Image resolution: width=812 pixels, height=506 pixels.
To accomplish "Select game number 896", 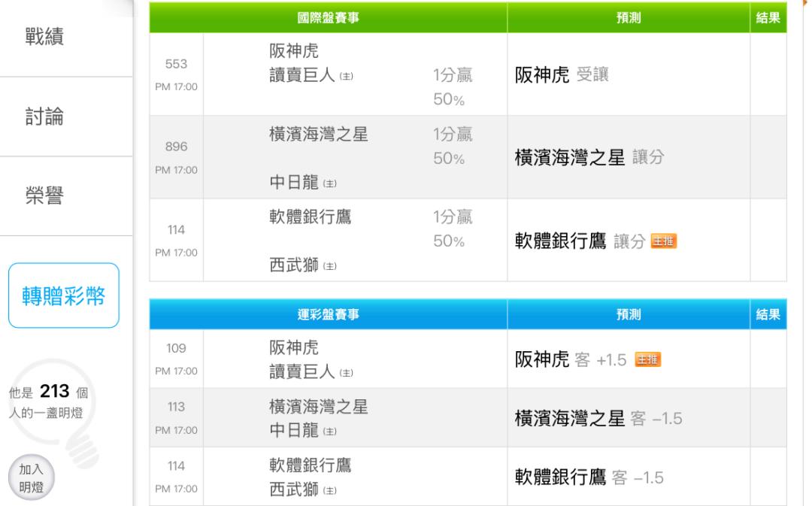I will click(176, 147).
